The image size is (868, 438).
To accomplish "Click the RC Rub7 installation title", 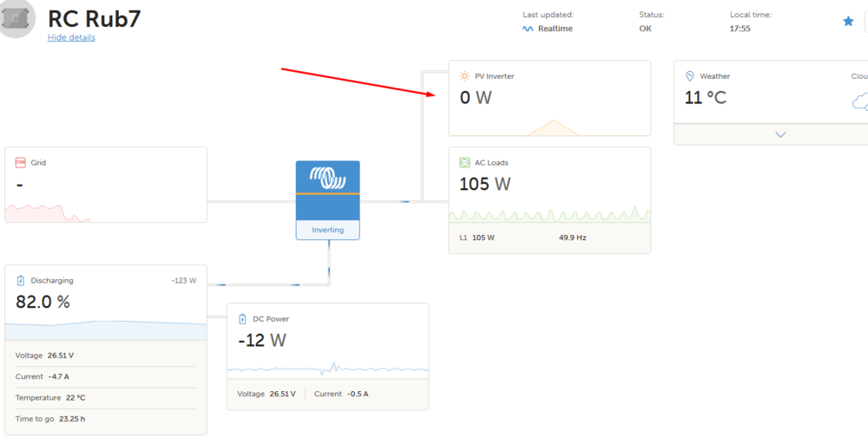I will [94, 18].
